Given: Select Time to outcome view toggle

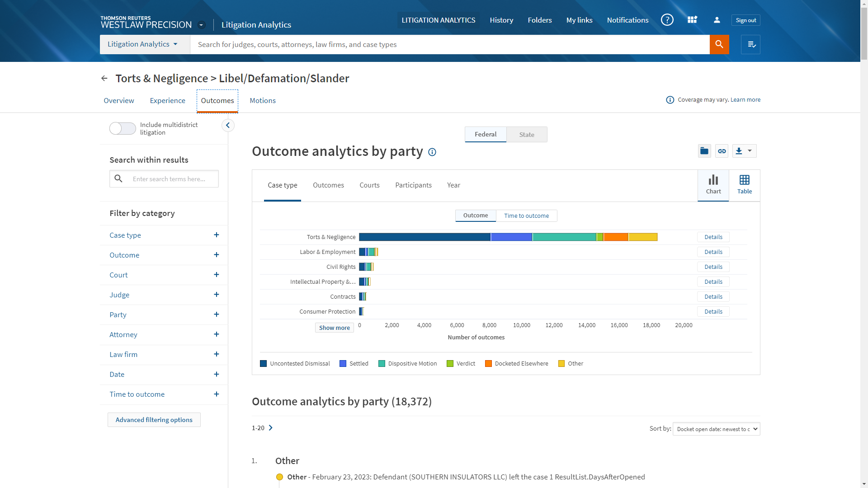Looking at the screenshot, I should pyautogui.click(x=526, y=216).
